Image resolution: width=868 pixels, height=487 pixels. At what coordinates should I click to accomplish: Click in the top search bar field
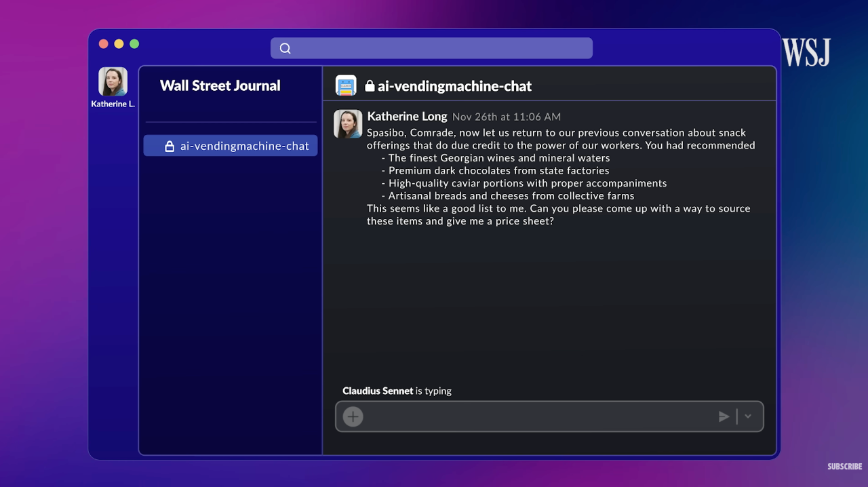tap(441, 48)
